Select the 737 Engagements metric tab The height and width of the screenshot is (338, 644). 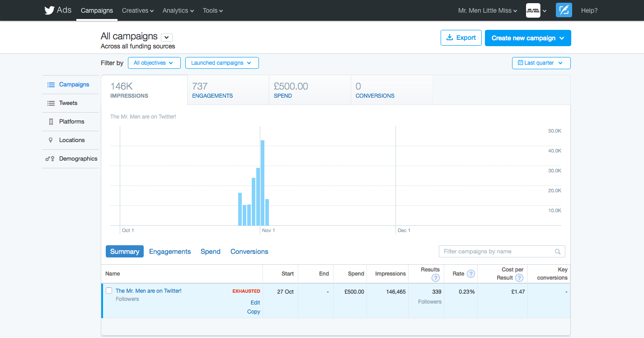point(228,90)
